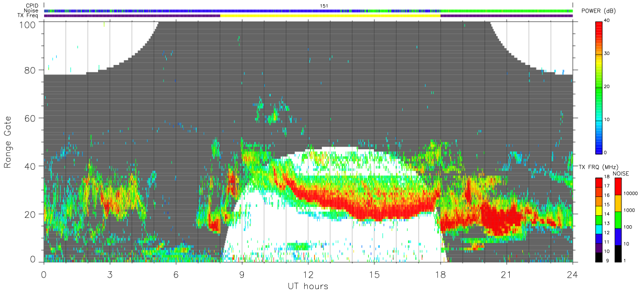Click x-axis tick label 24

(x=573, y=274)
